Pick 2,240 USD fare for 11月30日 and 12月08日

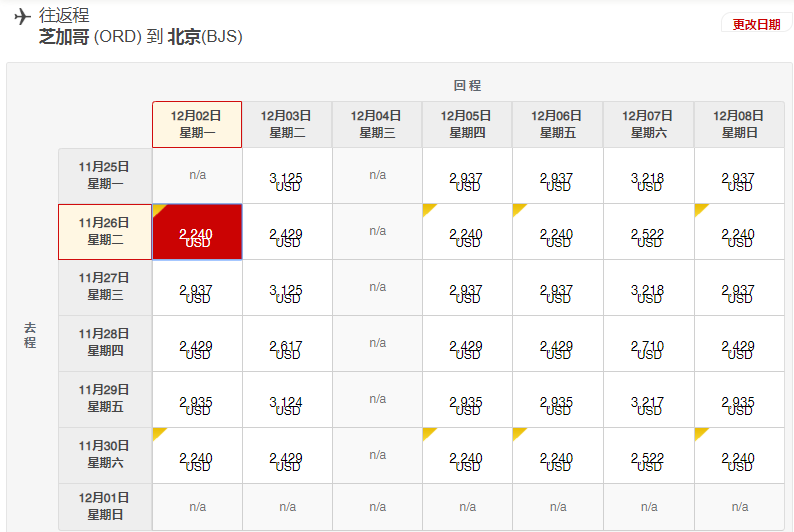[x=739, y=456]
